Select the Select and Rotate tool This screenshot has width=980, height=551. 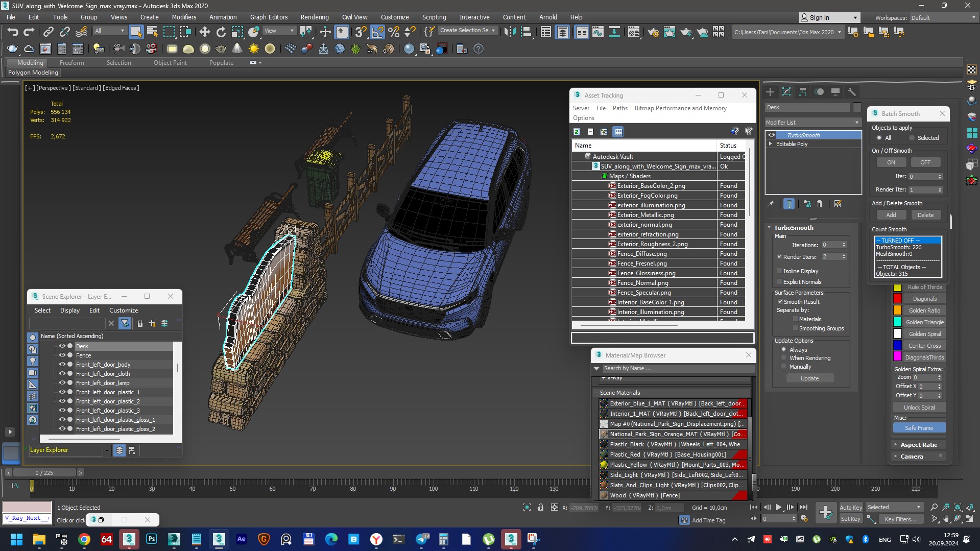(x=221, y=32)
